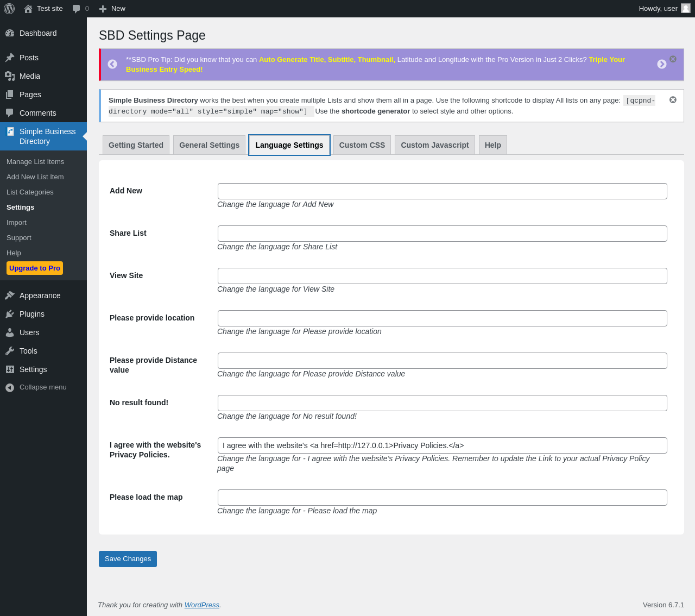Focus the Share List text field

coord(443,234)
